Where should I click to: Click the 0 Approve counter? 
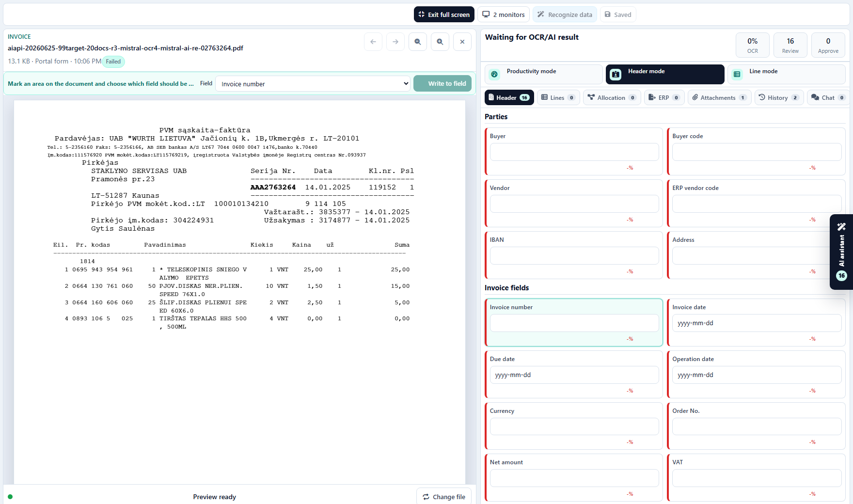(x=828, y=45)
